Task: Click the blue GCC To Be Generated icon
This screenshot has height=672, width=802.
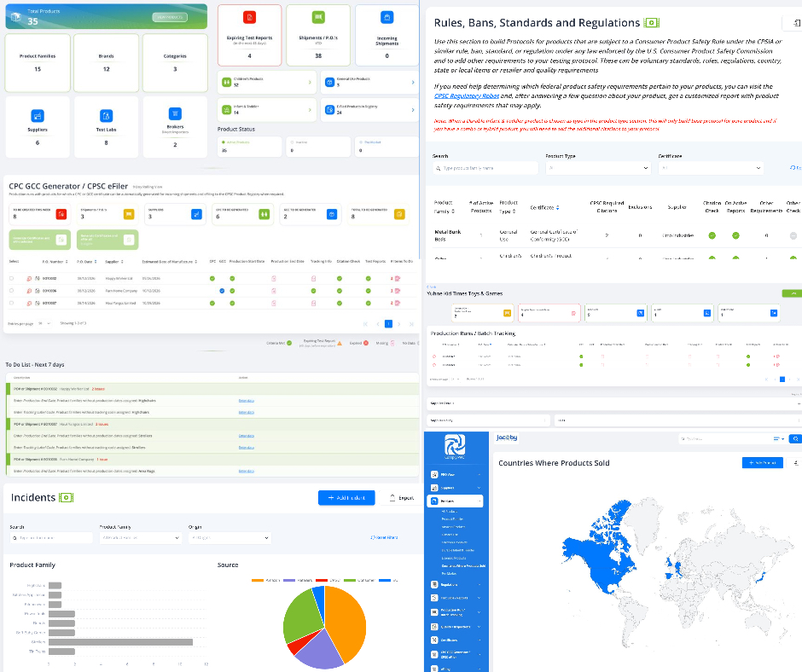Action: point(331,214)
